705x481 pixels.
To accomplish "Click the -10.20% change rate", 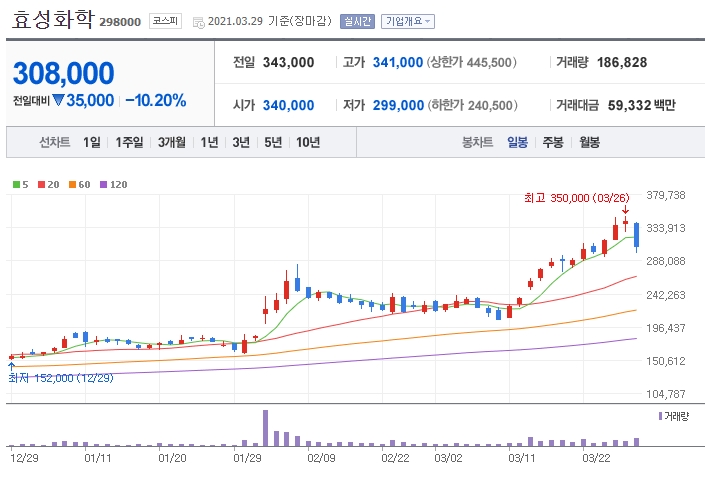I will point(156,100).
